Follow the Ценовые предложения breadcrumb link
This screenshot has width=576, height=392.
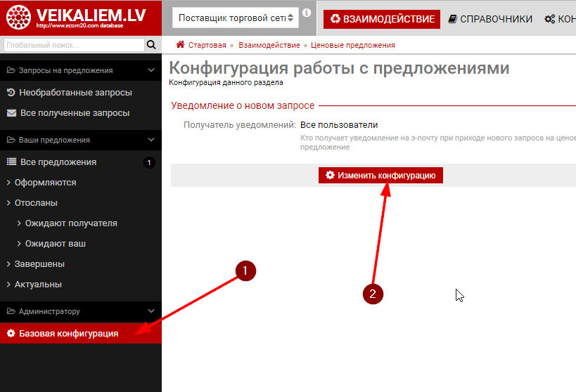click(352, 45)
